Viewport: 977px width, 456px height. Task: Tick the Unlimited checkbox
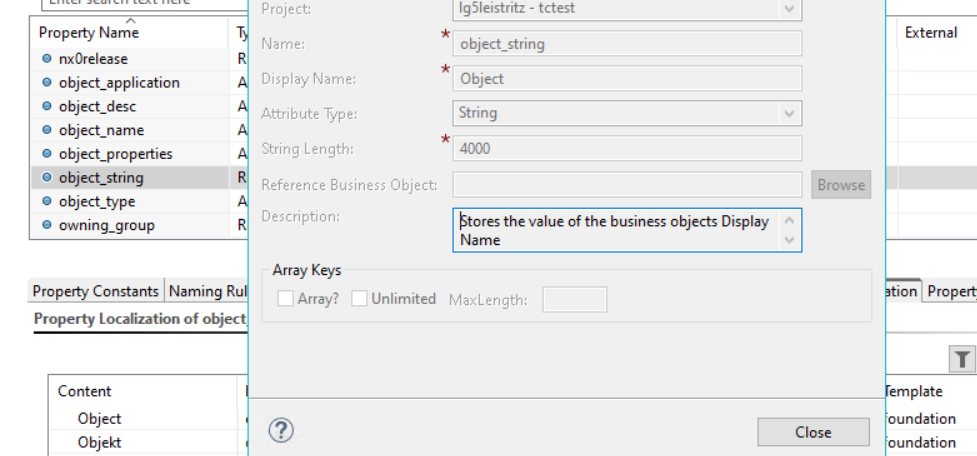click(360, 298)
